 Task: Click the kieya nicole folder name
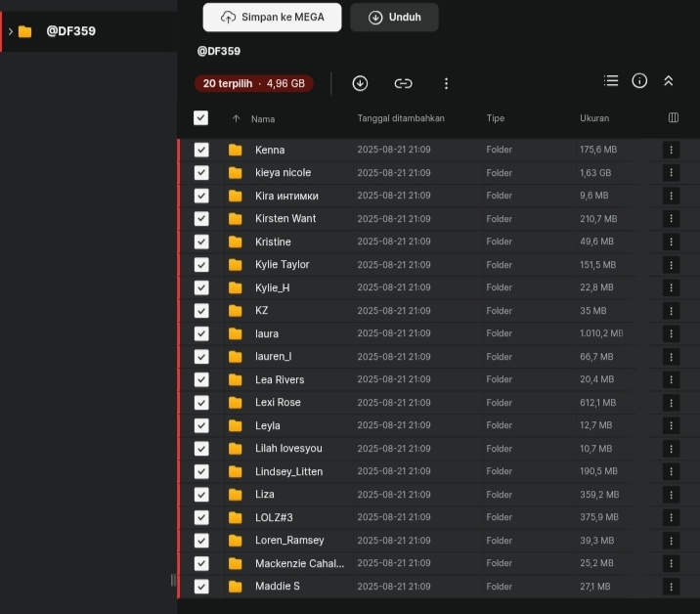pyautogui.click(x=284, y=173)
